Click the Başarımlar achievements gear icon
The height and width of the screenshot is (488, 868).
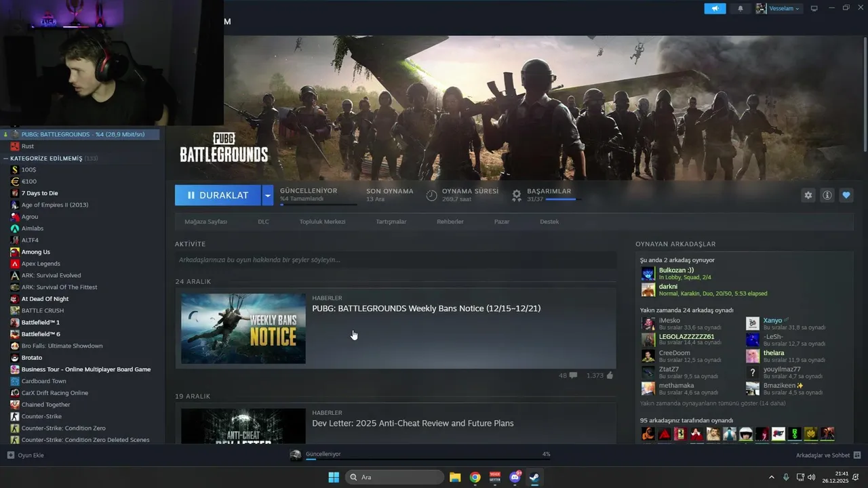pos(517,195)
